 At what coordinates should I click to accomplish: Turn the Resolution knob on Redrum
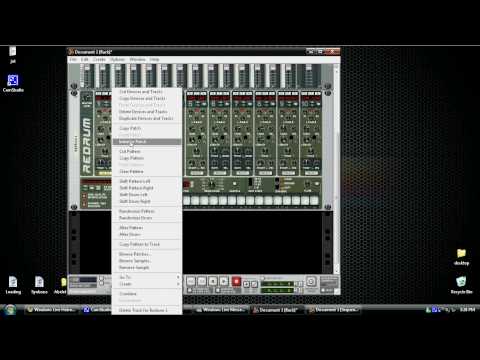pyautogui.click(x=212, y=184)
